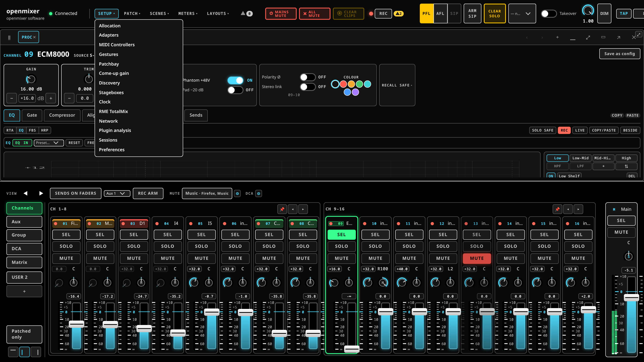Pick the purple channel colour swatch

(x=355, y=92)
